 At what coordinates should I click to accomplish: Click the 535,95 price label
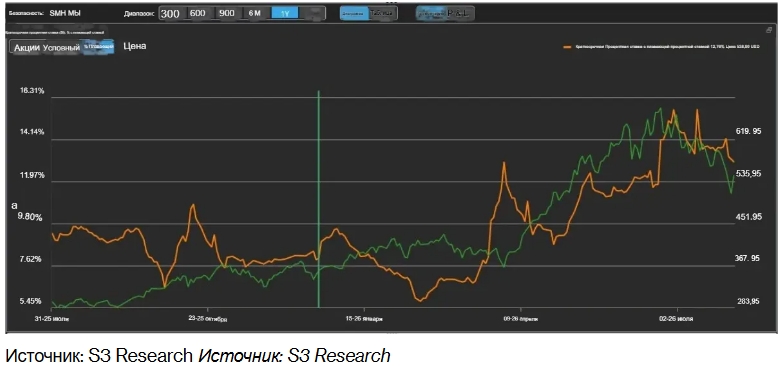749,174
